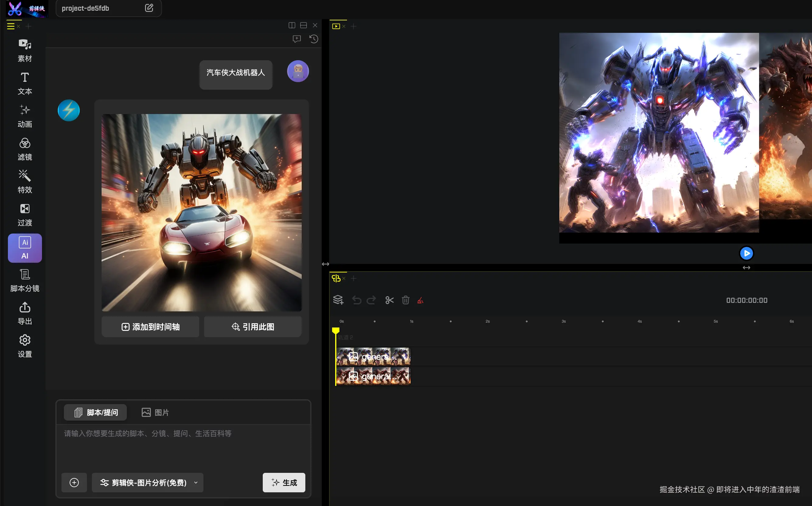Viewport: 812px width, 506px height.
Task: Open chat history clock icon
Action: (313, 39)
